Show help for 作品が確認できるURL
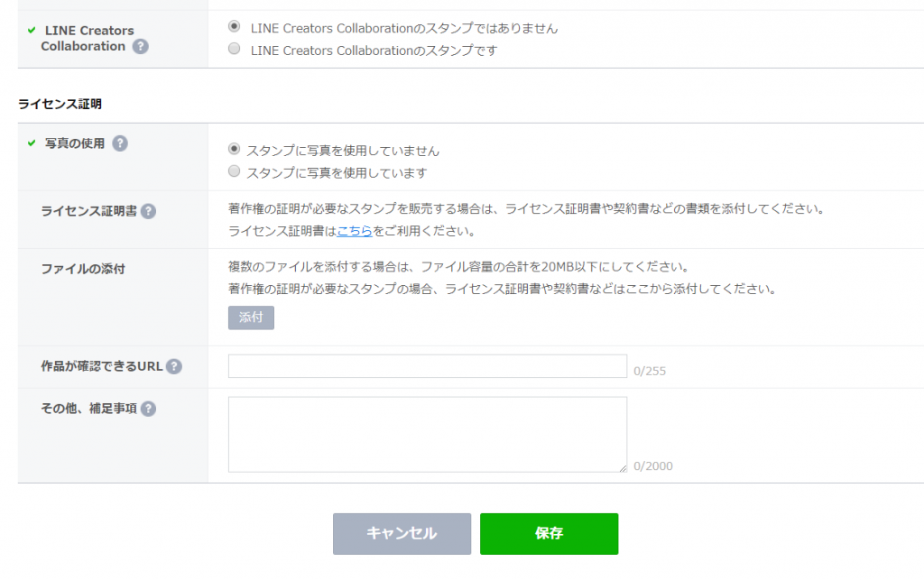 click(x=174, y=366)
